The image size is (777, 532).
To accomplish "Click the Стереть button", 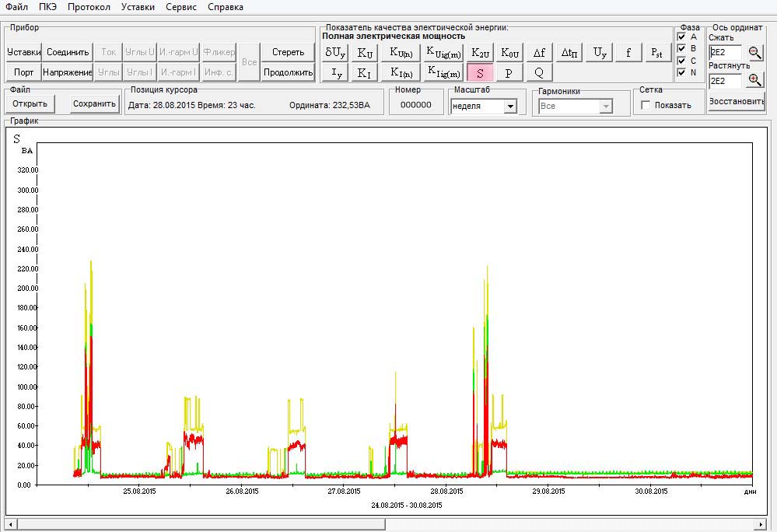I will coord(288,52).
